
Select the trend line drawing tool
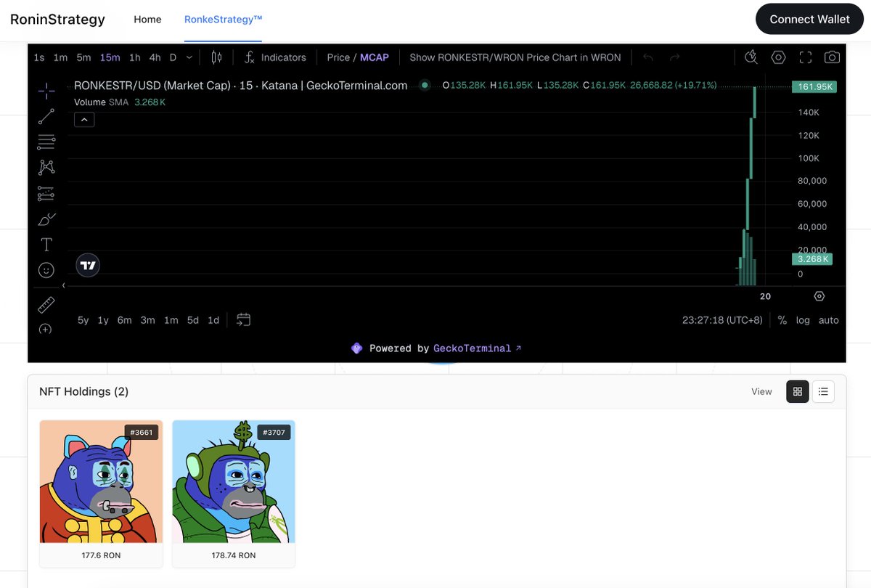(46, 116)
